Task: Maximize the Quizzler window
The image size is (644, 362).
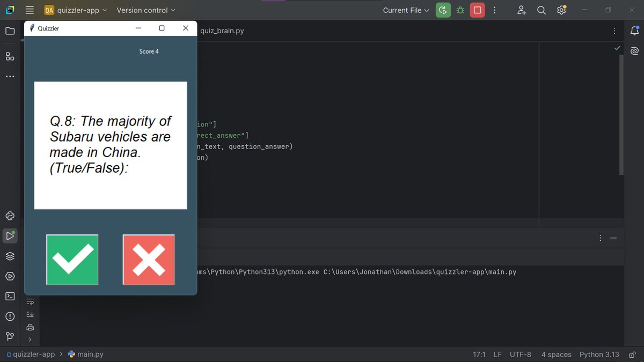Action: 162,28
